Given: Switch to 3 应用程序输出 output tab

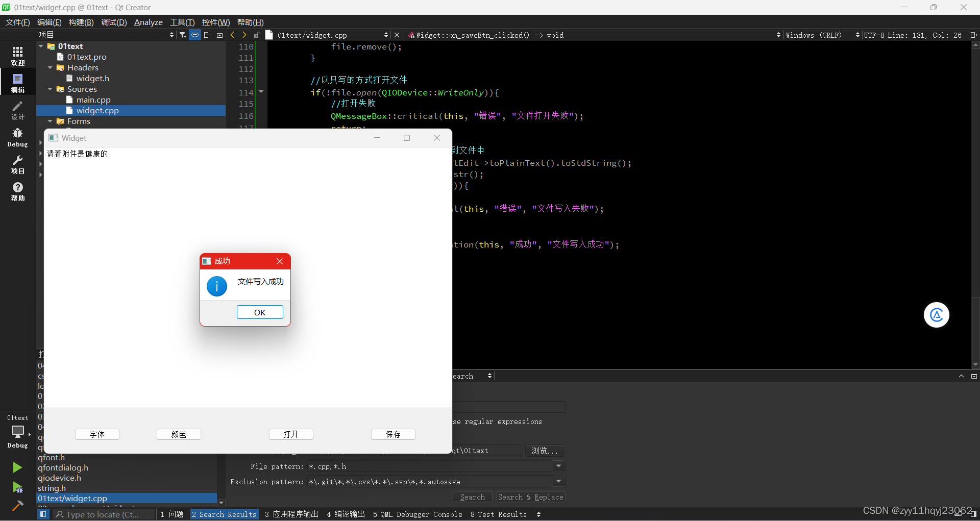Looking at the screenshot, I should pos(291,514).
